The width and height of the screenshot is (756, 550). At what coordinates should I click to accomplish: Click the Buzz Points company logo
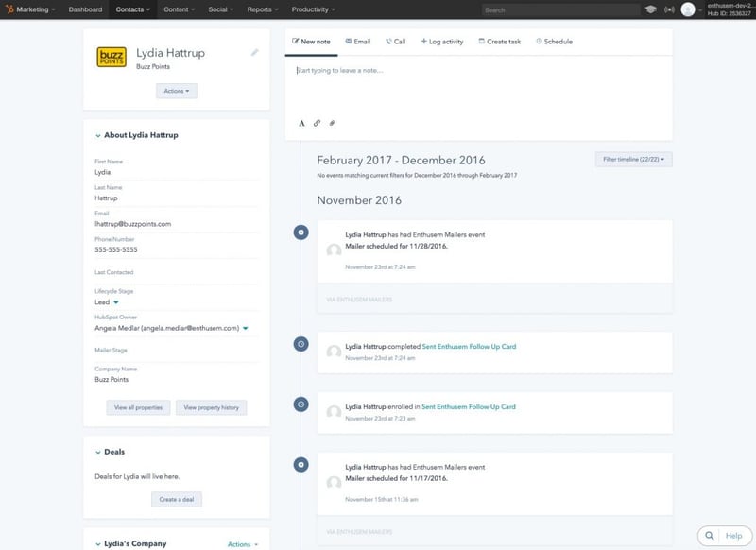click(112, 57)
